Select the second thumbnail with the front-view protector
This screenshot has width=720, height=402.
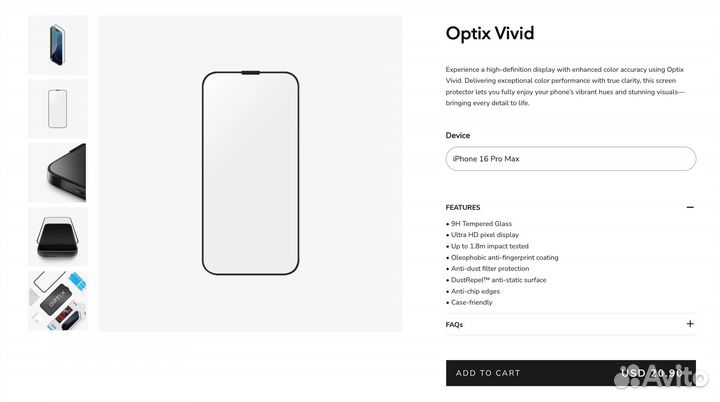[57, 108]
